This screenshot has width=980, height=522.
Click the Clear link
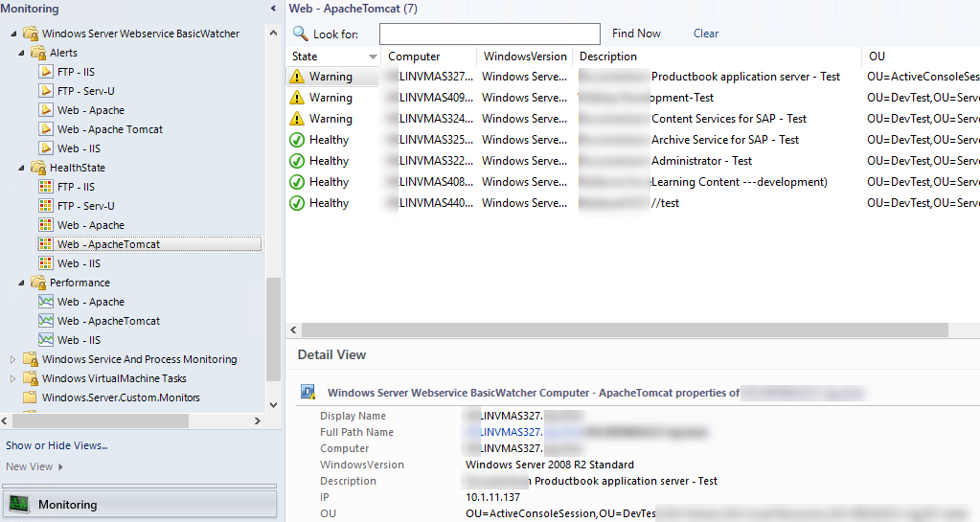point(706,34)
